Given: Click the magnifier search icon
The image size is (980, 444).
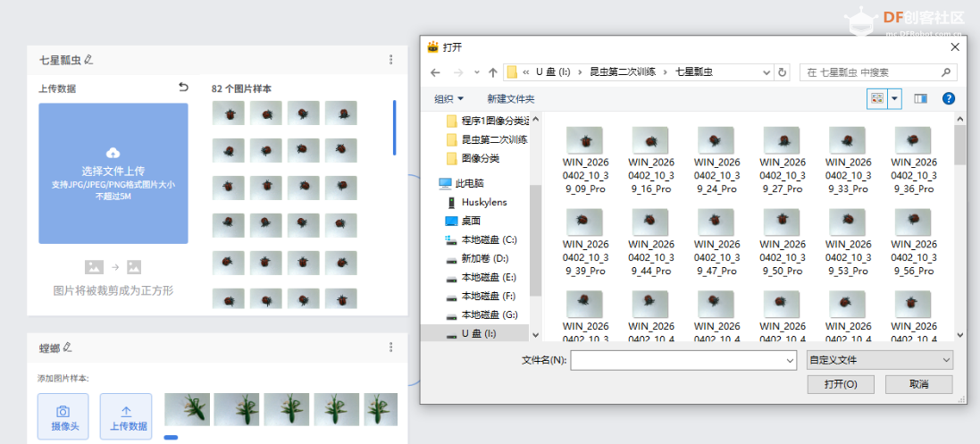Looking at the screenshot, I should (948, 72).
